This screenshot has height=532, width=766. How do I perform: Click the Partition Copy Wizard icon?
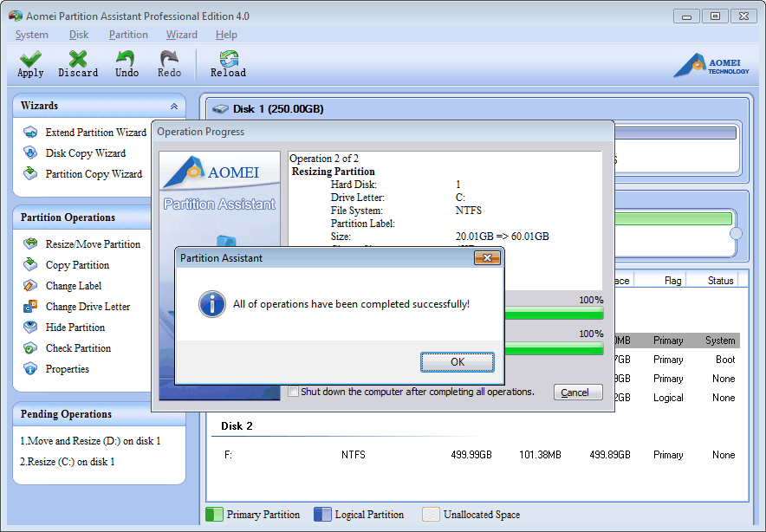(30, 173)
